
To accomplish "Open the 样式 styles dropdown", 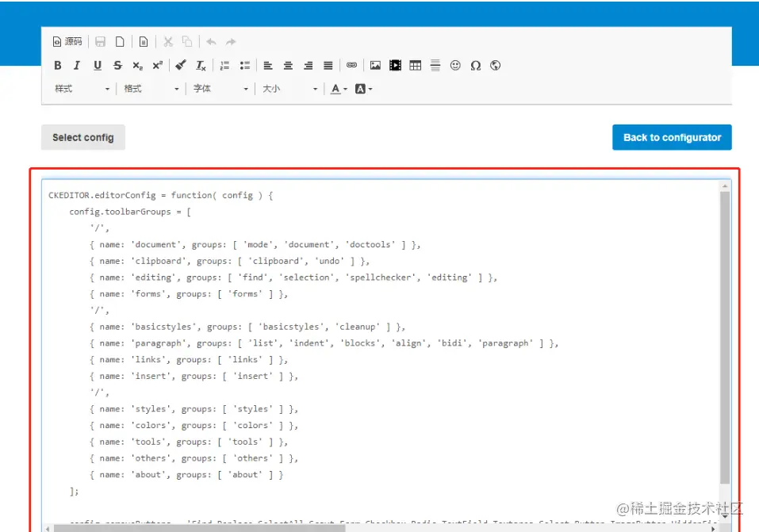I will pyautogui.click(x=82, y=89).
